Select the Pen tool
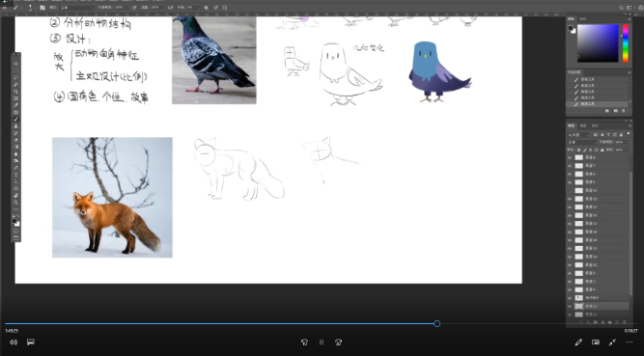 click(x=16, y=168)
